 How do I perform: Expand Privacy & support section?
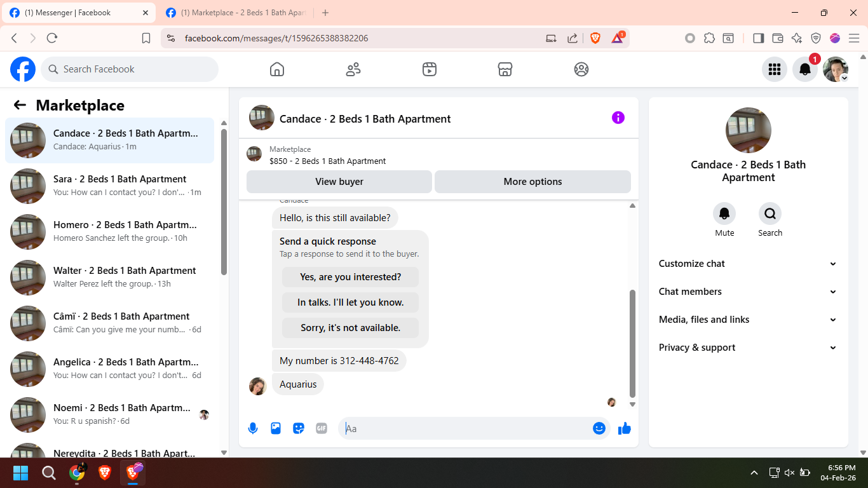749,348
